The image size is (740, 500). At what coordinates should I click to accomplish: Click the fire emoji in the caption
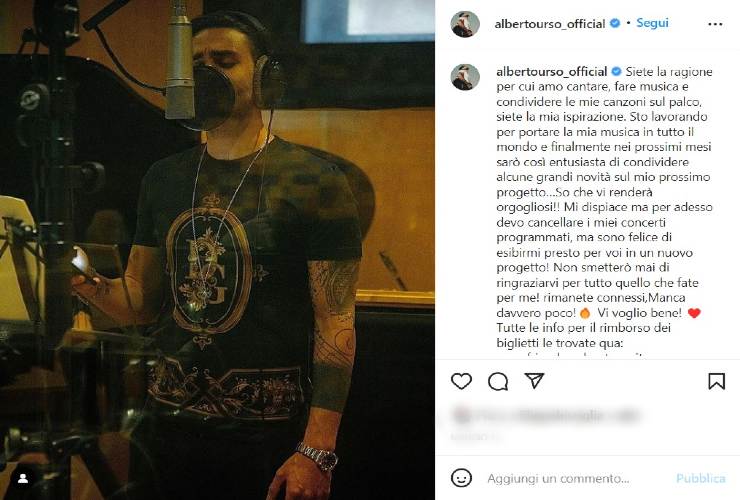(585, 313)
